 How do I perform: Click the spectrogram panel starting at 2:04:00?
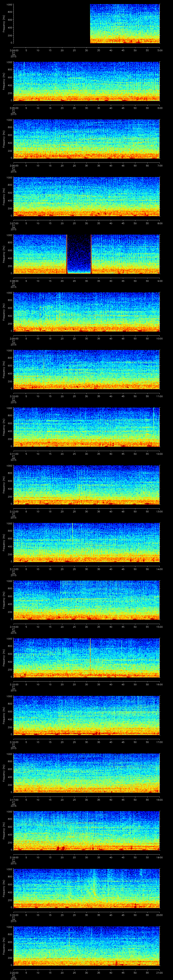[87, 24]
